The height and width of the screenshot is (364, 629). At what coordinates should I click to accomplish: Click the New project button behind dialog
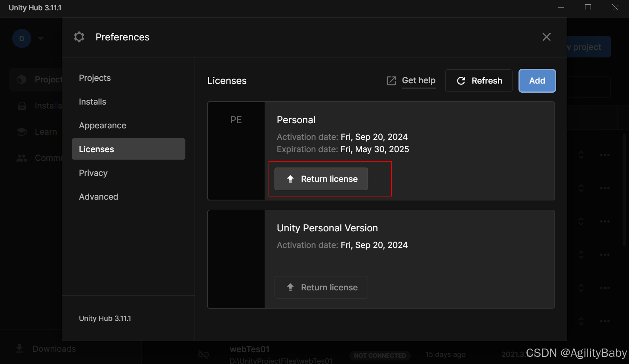(589, 47)
